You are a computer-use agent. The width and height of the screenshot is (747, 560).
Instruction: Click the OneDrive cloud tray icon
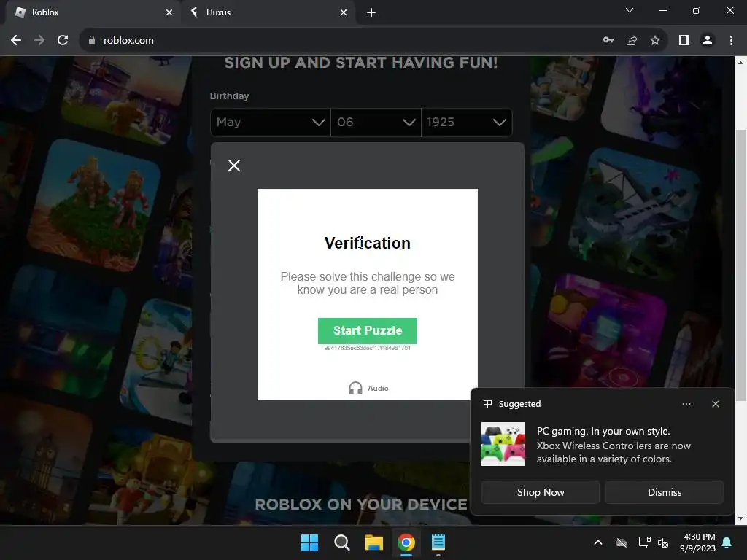click(622, 542)
